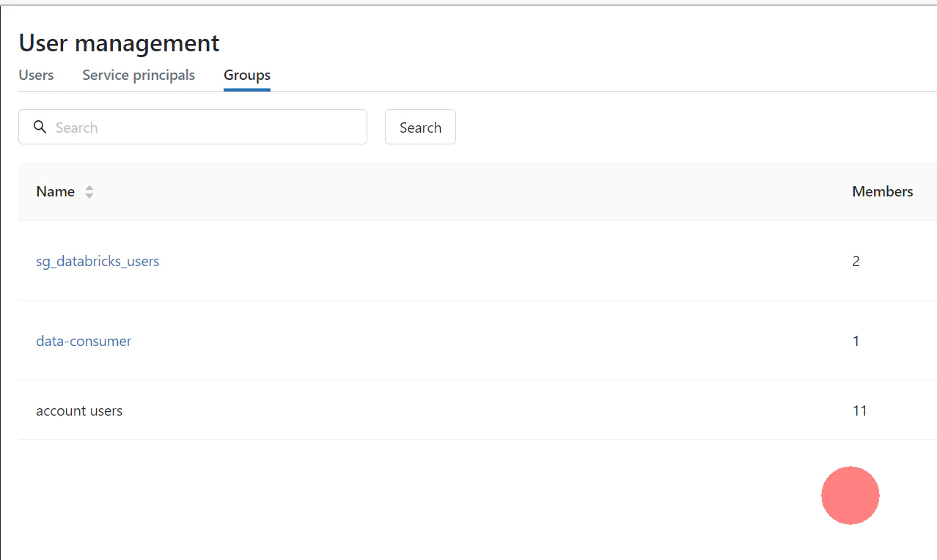937x560 pixels.
Task: Click the User management page heading
Action: (x=119, y=43)
